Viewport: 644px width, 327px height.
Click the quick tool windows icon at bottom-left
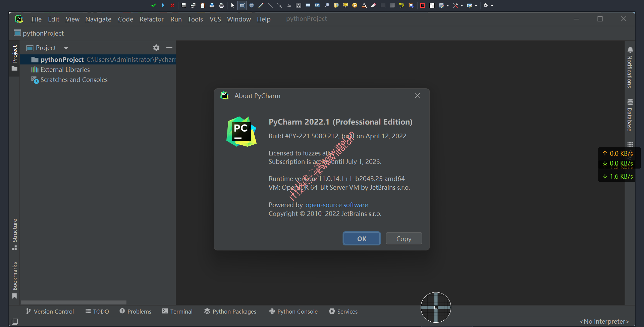coord(15,321)
